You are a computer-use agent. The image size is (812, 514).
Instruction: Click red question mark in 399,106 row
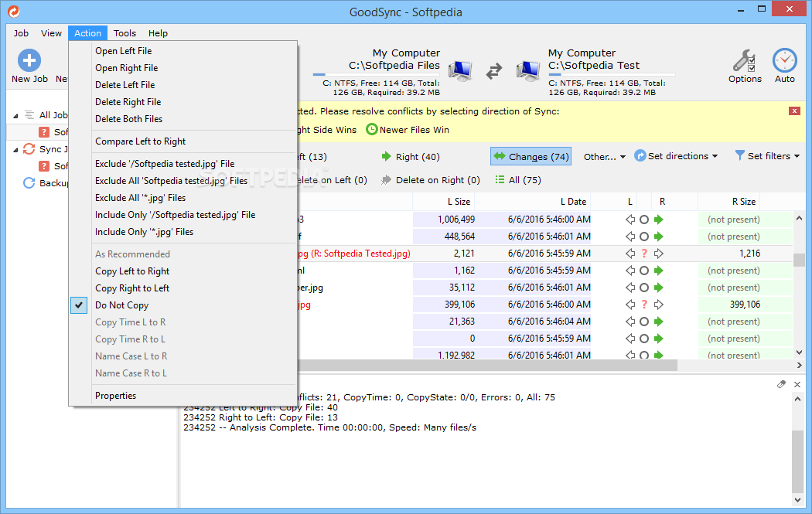click(644, 305)
